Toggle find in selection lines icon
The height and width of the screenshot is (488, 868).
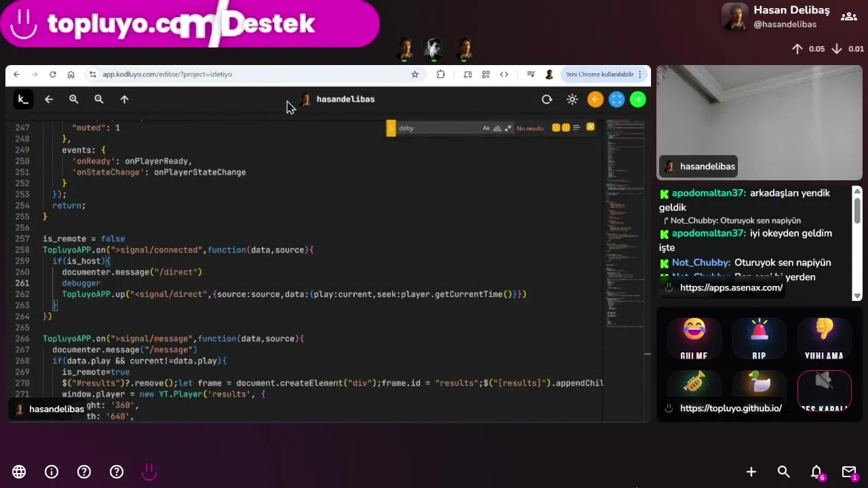[577, 127]
